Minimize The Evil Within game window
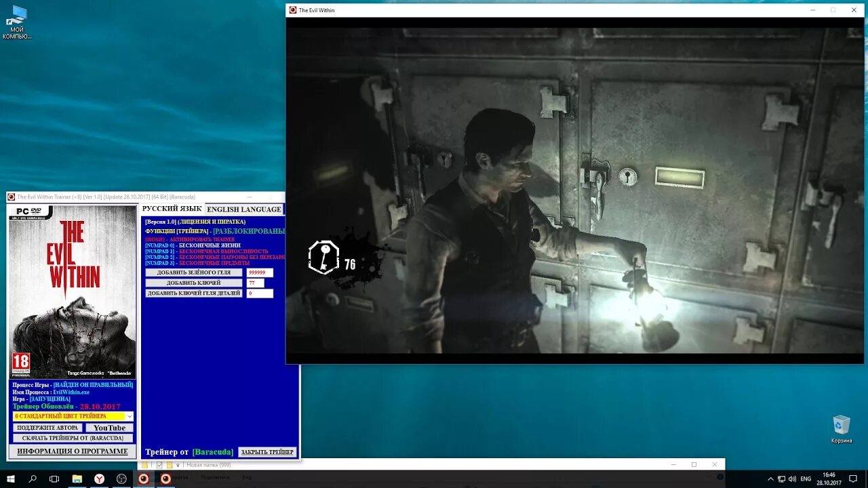Viewport: 868px width, 488px height. click(x=813, y=10)
